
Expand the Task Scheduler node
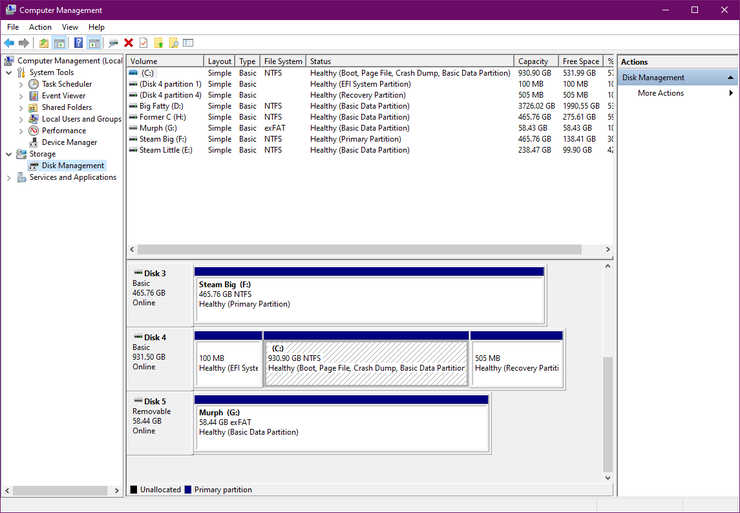click(x=21, y=84)
